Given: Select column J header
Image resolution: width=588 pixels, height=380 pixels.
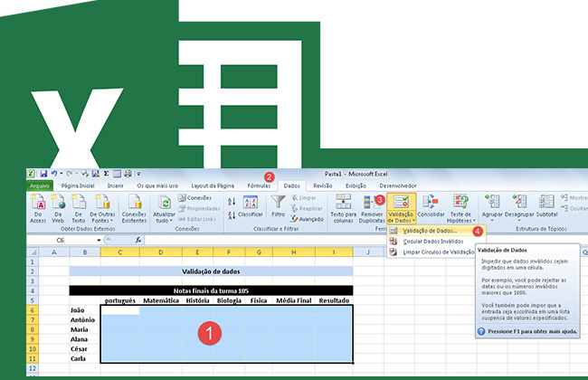Looking at the screenshot, I should coord(368,252).
